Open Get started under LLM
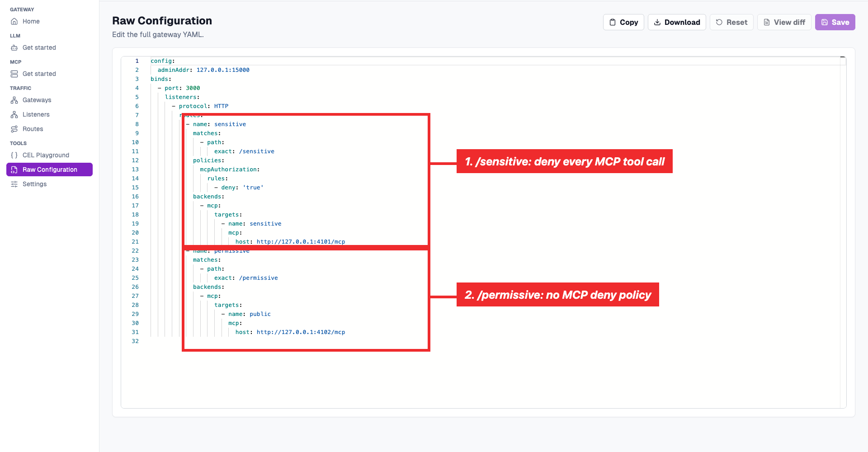868x452 pixels. pos(49,47)
